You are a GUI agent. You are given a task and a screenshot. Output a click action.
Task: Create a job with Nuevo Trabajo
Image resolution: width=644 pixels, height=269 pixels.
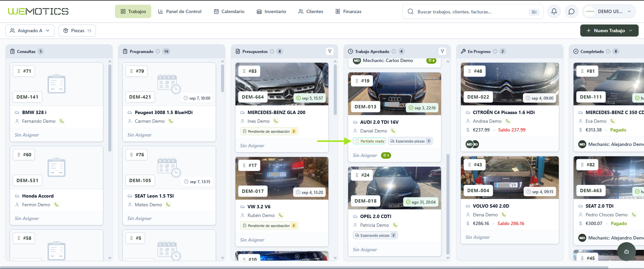tap(609, 31)
